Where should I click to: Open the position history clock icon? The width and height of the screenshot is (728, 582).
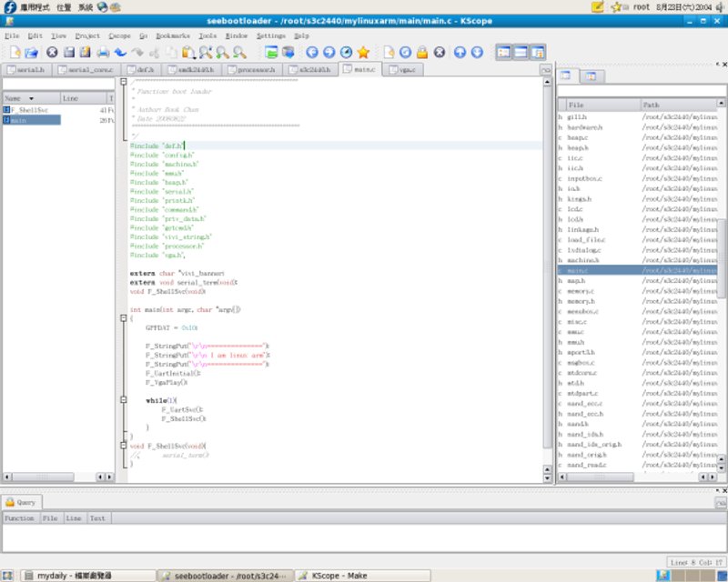point(347,53)
